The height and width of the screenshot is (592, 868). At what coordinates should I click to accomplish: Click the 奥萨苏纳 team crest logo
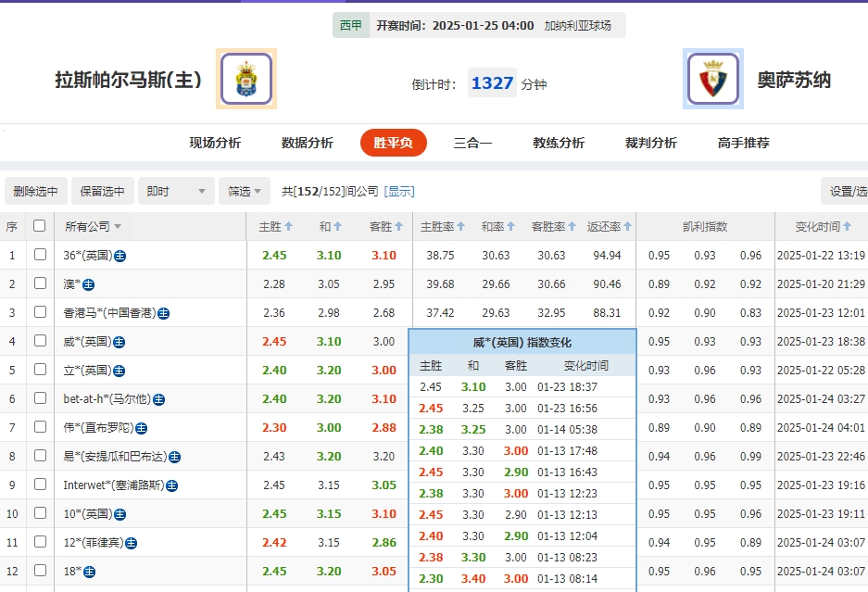pyautogui.click(x=712, y=79)
